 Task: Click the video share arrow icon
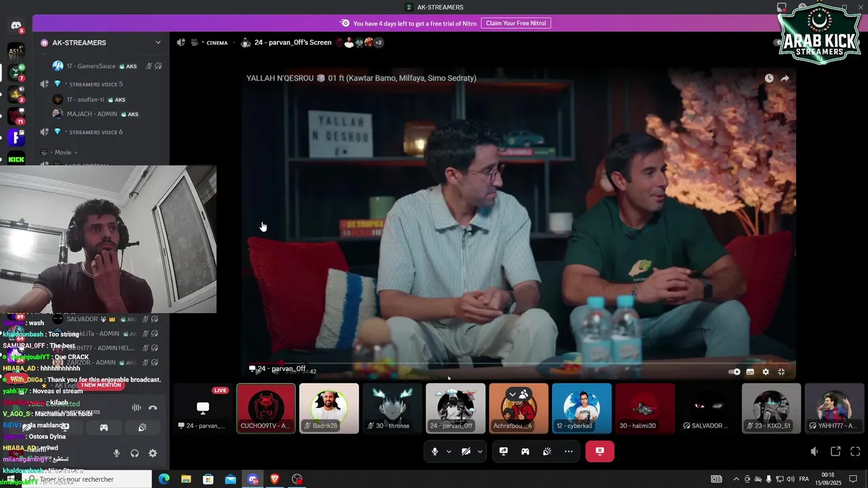pos(785,78)
